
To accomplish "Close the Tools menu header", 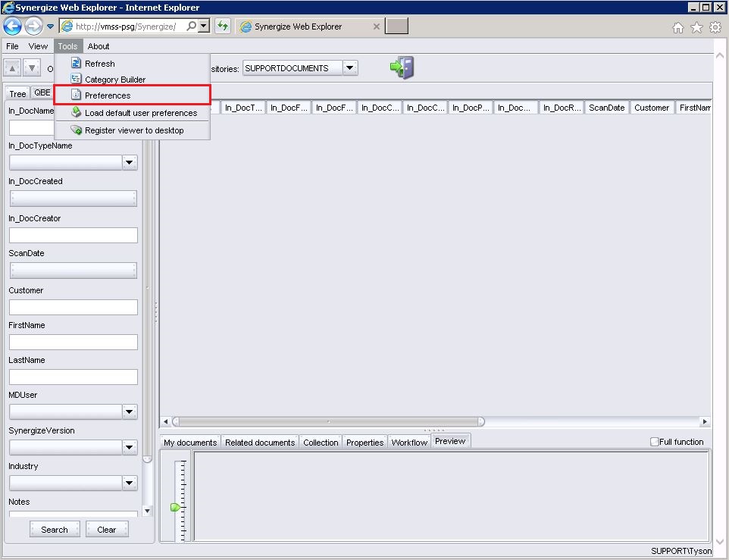I will click(x=68, y=46).
